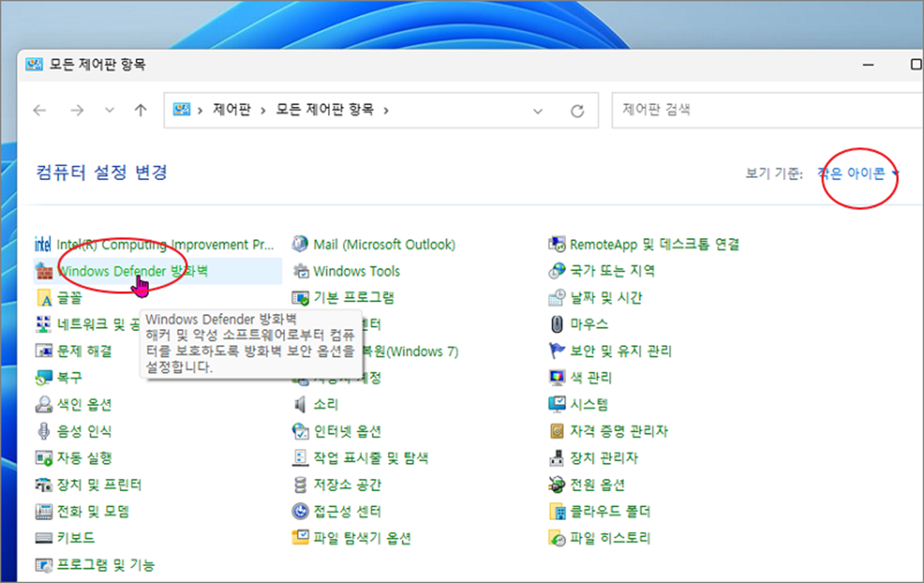Open the 전원 옵션 link
The height and width of the screenshot is (583, 924).
coord(597,484)
